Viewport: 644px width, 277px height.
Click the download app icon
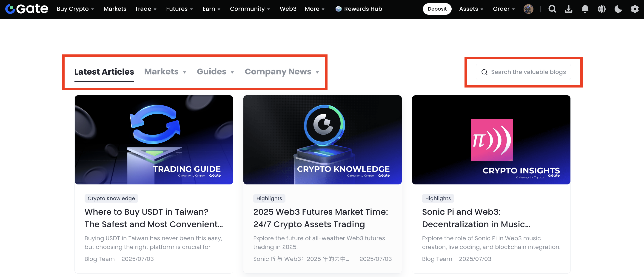point(569,9)
